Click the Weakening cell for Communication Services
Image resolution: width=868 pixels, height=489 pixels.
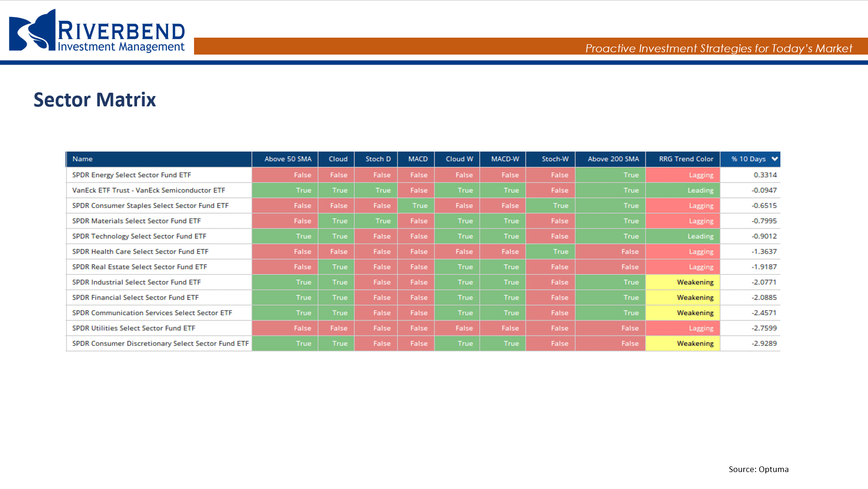pos(683,313)
